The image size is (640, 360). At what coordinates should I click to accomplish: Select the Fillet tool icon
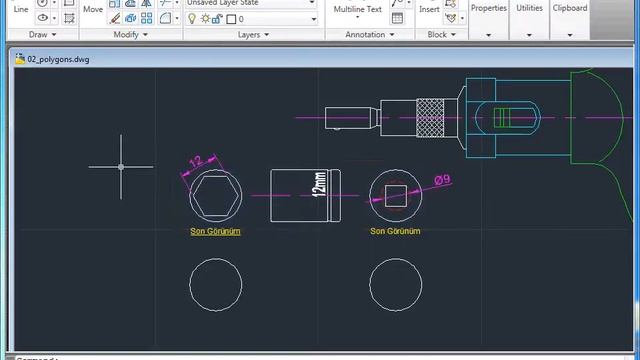point(165,18)
